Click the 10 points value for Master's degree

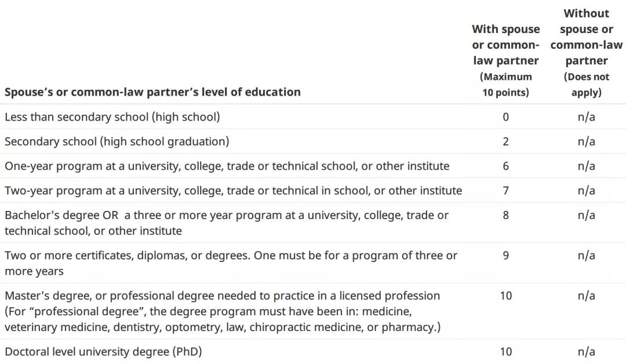click(505, 296)
